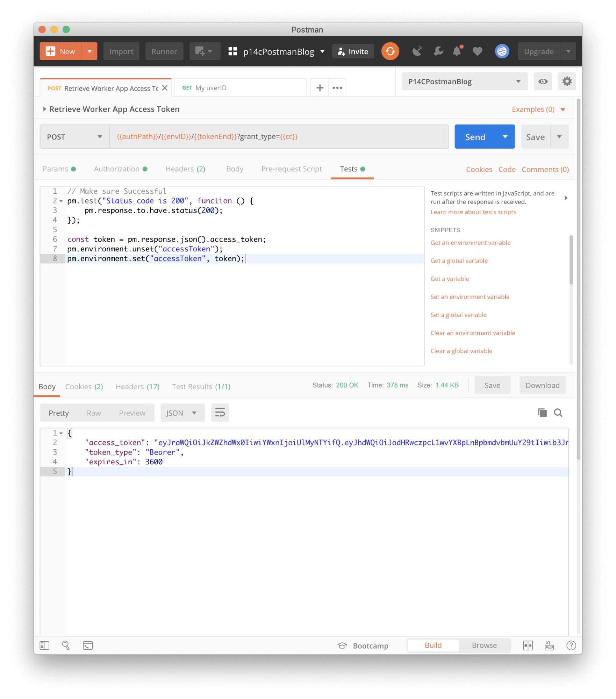Open the notifications bell icon
Screen dimensions: 616x699
tap(457, 51)
